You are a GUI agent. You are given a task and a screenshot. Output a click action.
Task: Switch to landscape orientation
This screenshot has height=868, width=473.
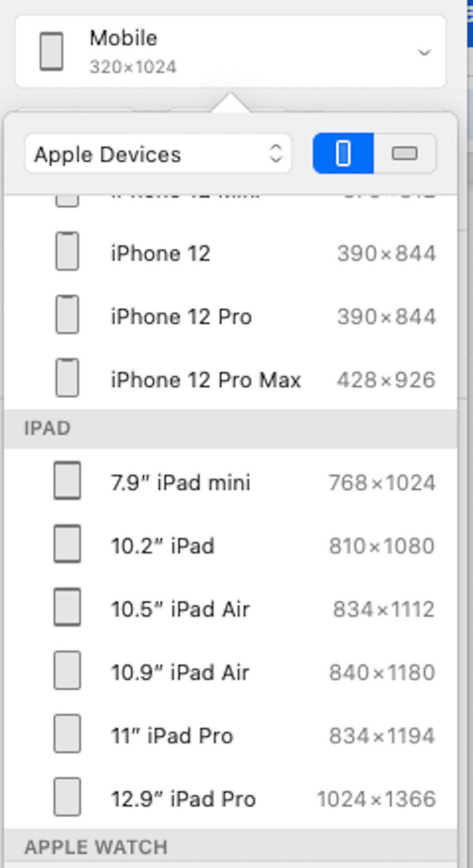click(405, 153)
